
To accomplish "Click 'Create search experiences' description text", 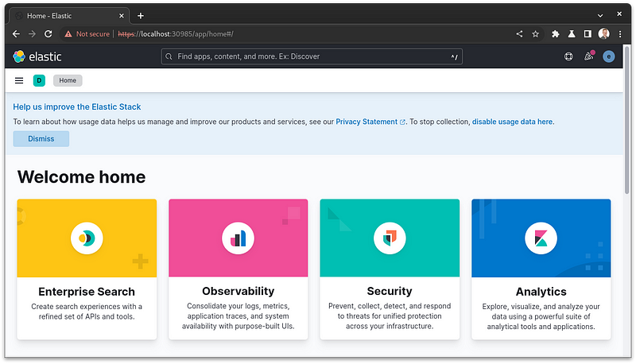I will (x=87, y=312).
